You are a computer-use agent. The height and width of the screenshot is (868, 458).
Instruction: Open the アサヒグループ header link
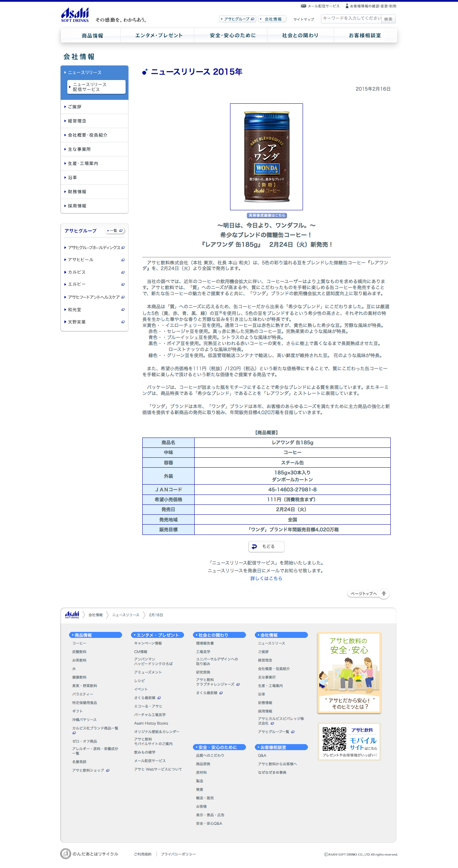pyautogui.click(x=237, y=19)
